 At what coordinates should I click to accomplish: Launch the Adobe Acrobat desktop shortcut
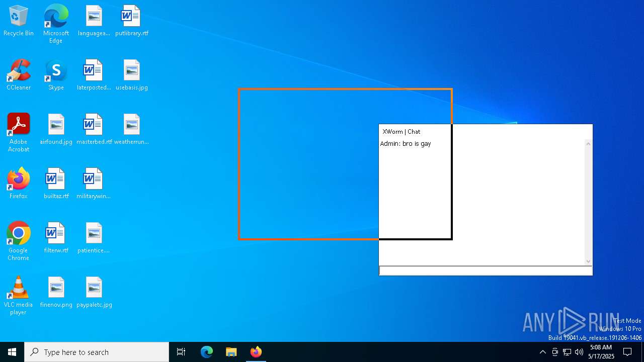(19, 133)
